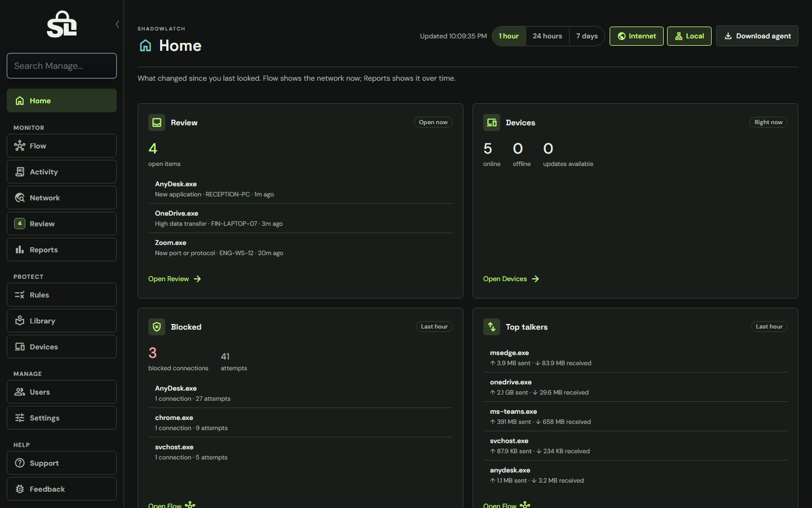Image resolution: width=812 pixels, height=508 pixels.
Task: Select the 1 hour time range
Action: click(509, 36)
